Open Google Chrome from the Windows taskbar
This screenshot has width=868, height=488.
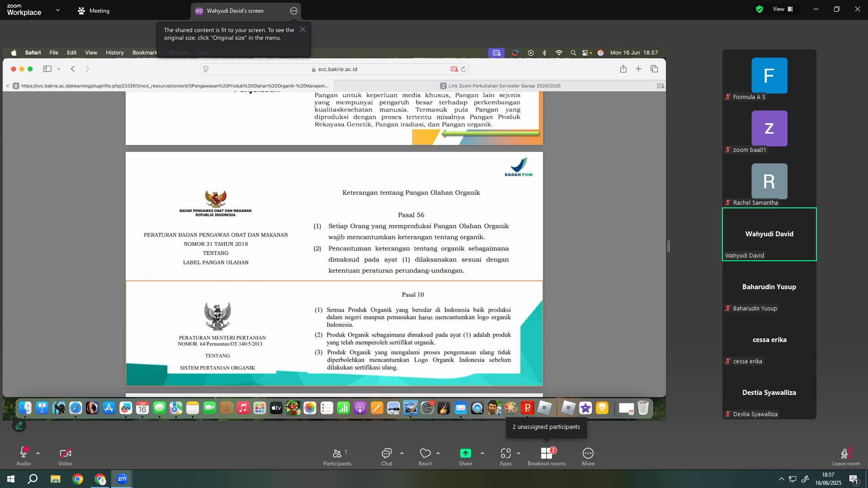pos(78,479)
